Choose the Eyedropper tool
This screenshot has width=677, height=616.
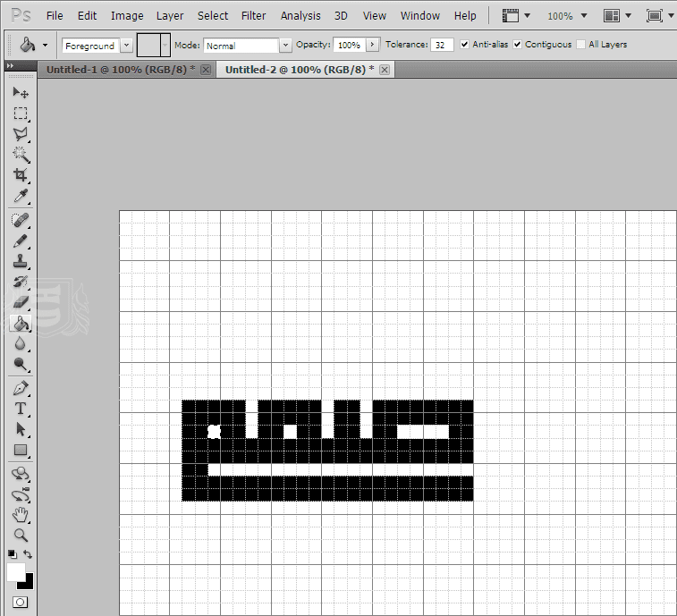(x=20, y=196)
